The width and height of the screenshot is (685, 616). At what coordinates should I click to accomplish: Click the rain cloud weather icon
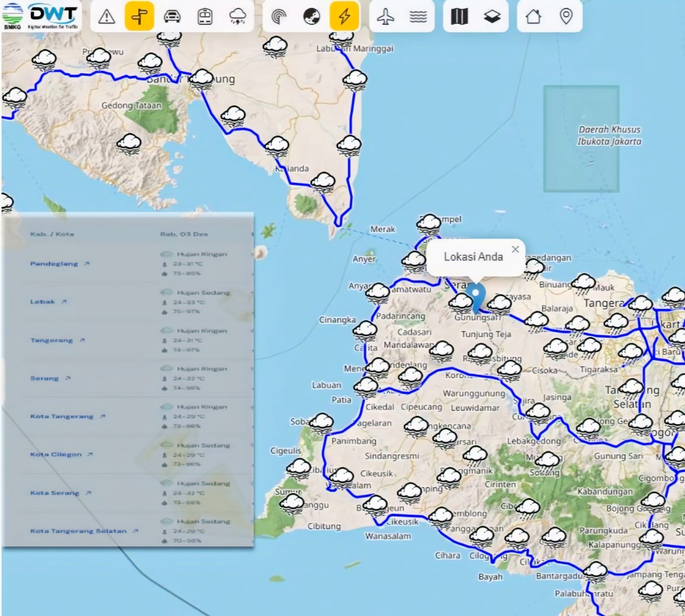[x=238, y=17]
